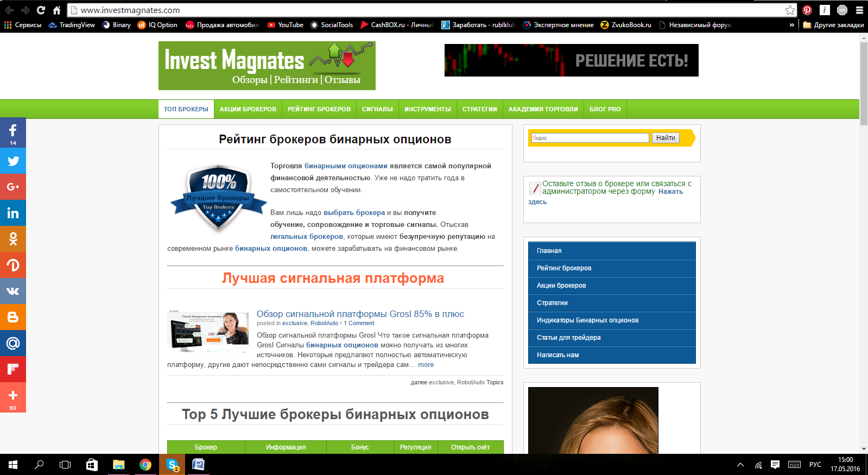Image resolution: width=868 pixels, height=475 pixels.
Task: Open article 'Обзор сигнальной платформы Grosl 85% в плюс'
Action: click(360, 314)
